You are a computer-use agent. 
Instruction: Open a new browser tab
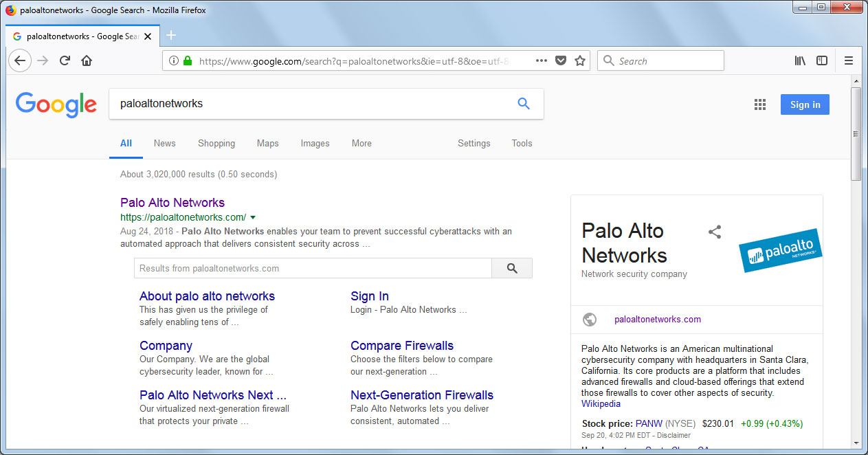click(171, 35)
